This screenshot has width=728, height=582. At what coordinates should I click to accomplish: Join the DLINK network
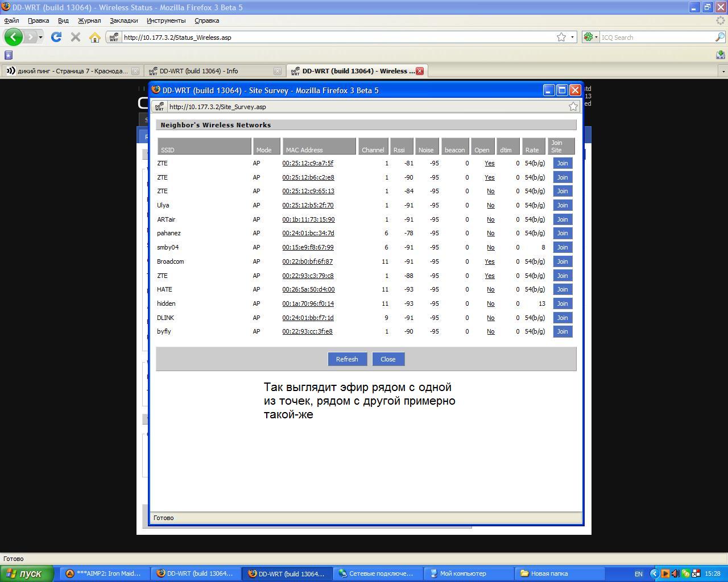tap(562, 318)
